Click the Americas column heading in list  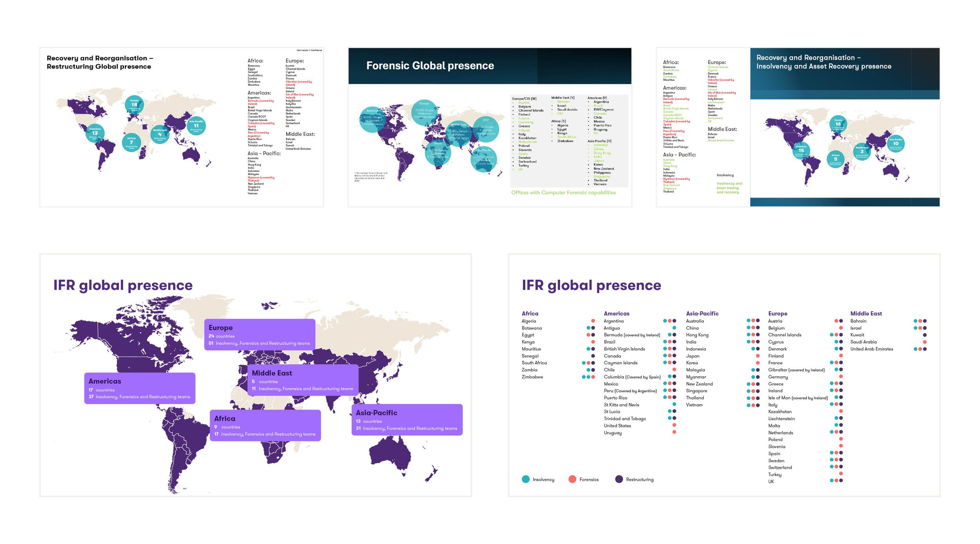(616, 313)
